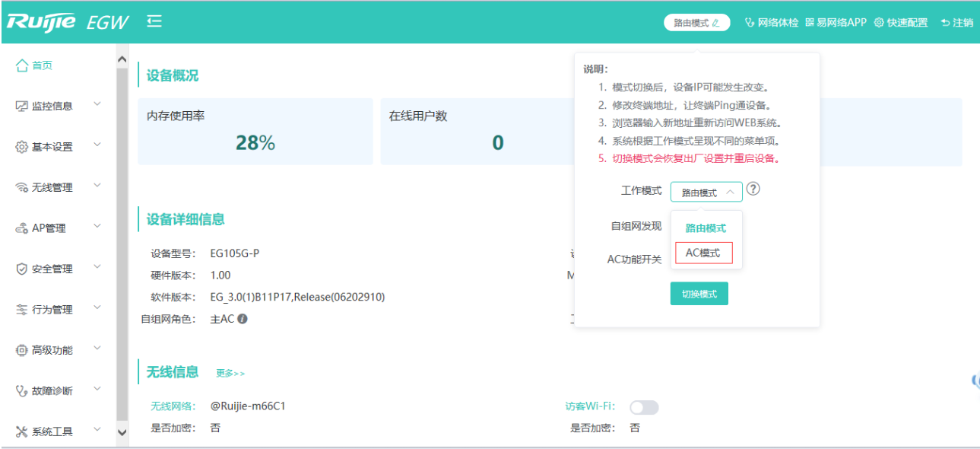The image size is (980, 449).
Task: Click the wireless management Wi-Fi icon
Action: coord(22,188)
